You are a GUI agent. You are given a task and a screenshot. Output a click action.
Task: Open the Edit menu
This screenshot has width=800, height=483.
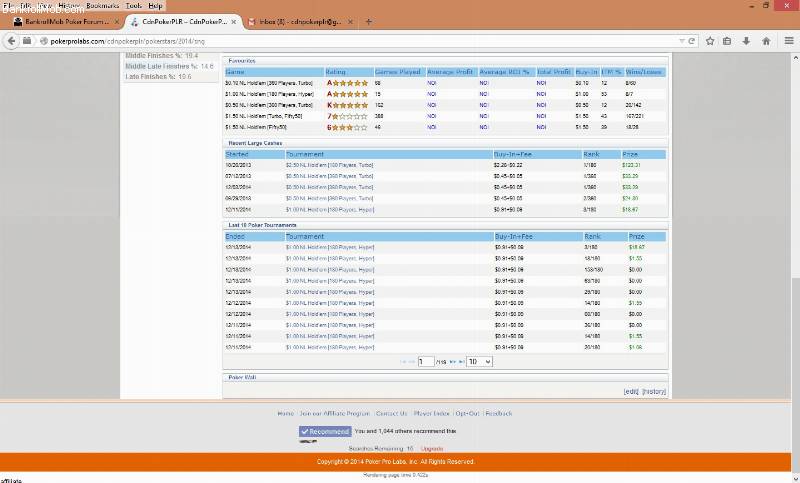(26, 6)
